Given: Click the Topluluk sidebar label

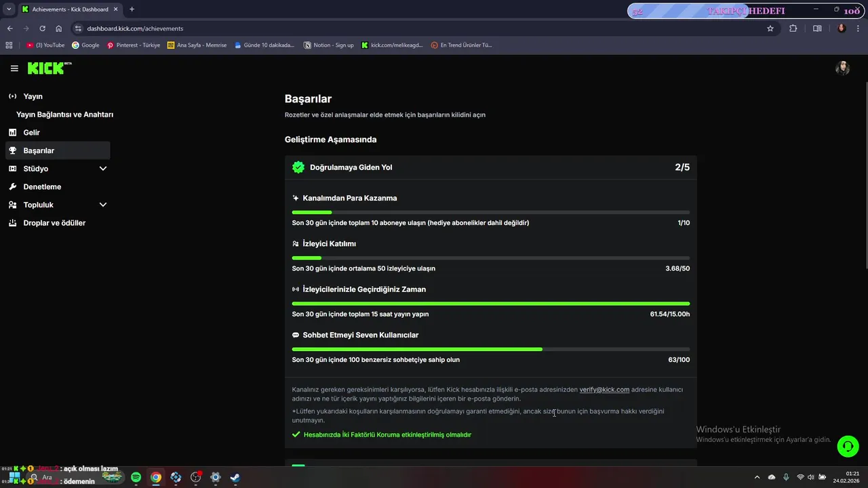Looking at the screenshot, I should coord(39,205).
